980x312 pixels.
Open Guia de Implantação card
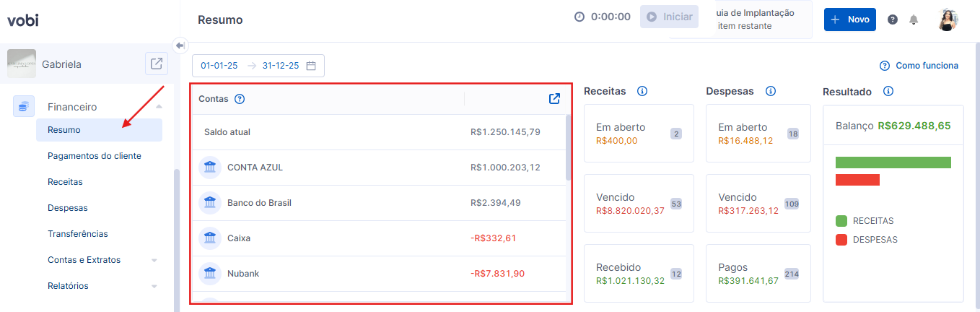pyautogui.click(x=740, y=19)
